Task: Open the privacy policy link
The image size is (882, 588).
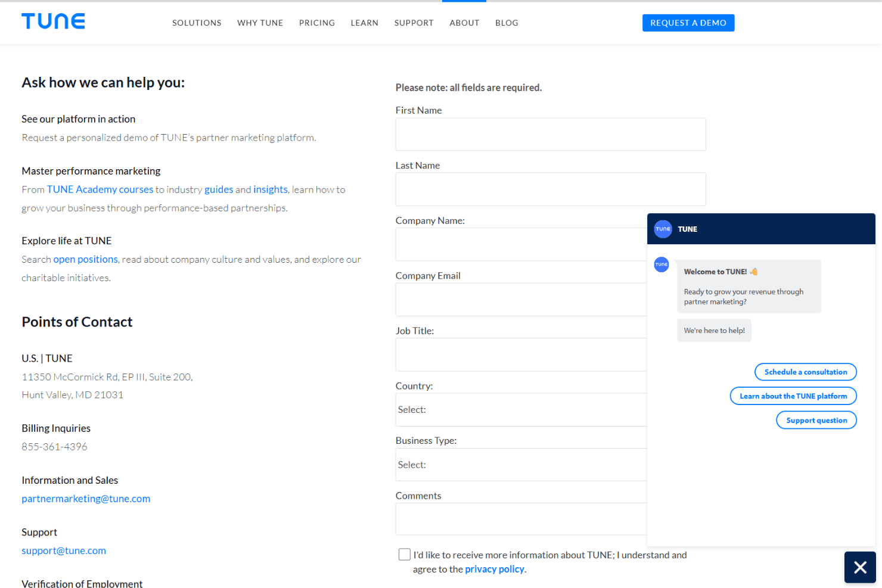Action: pyautogui.click(x=495, y=569)
